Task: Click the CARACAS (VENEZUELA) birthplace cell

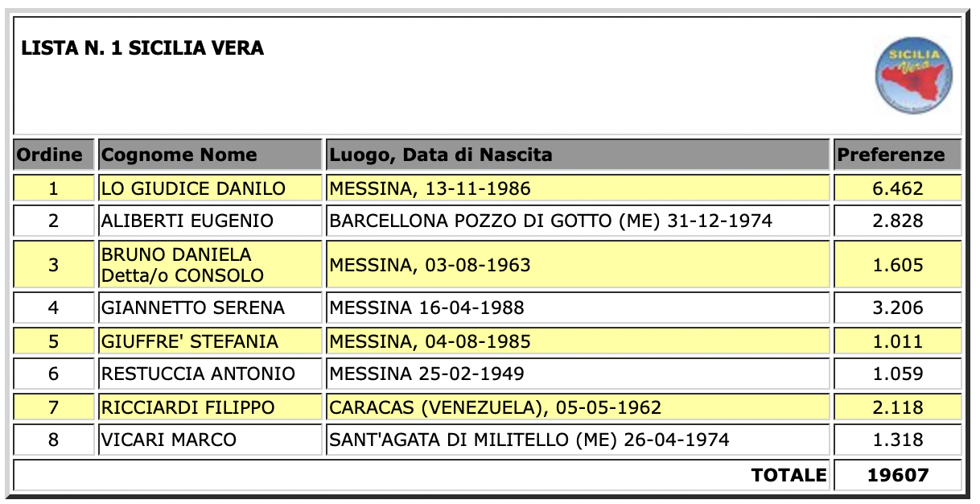Action: pyautogui.click(x=578, y=407)
